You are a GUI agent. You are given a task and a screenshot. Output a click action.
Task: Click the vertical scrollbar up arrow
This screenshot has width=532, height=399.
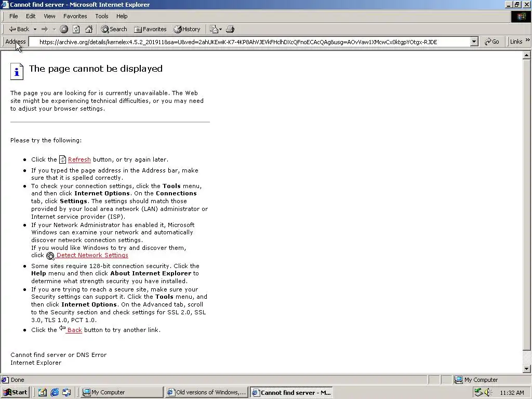tap(527, 55)
